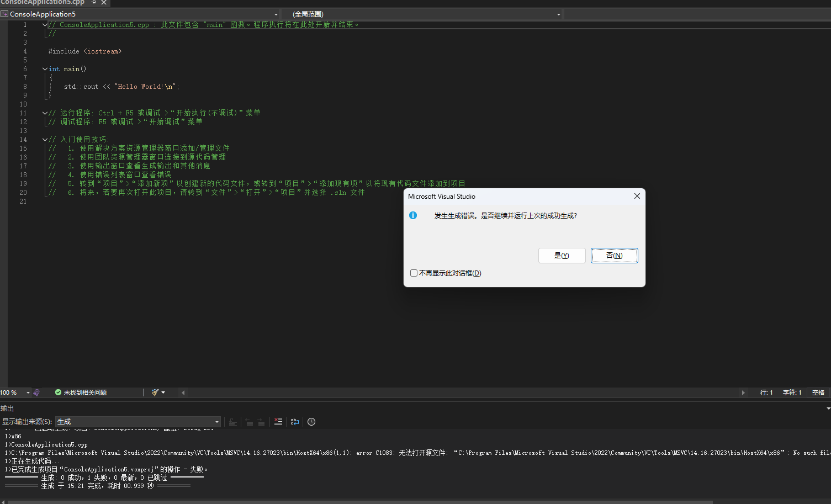
Task: Close the ConsoleApplication5.cpp tab
Action: 104,2
